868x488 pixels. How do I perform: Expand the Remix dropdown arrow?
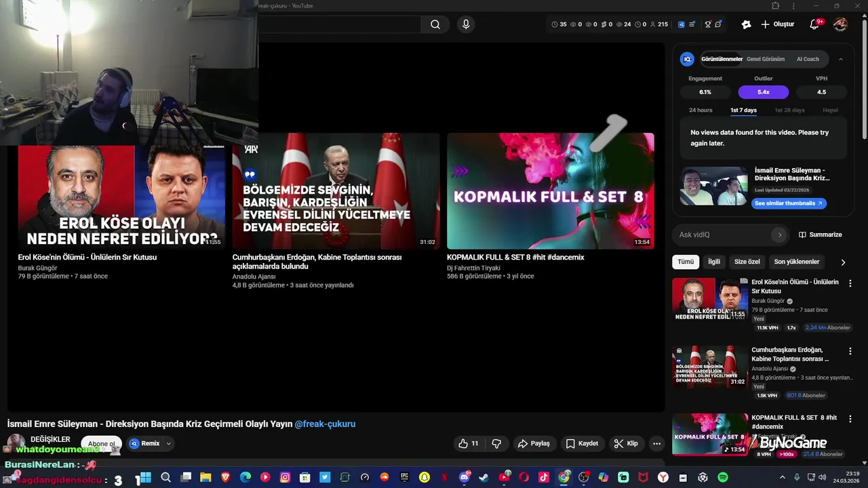tap(168, 444)
